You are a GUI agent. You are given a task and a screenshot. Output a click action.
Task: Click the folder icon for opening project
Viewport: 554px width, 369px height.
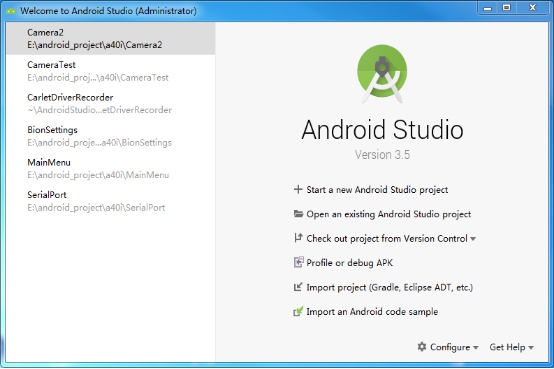pos(298,214)
